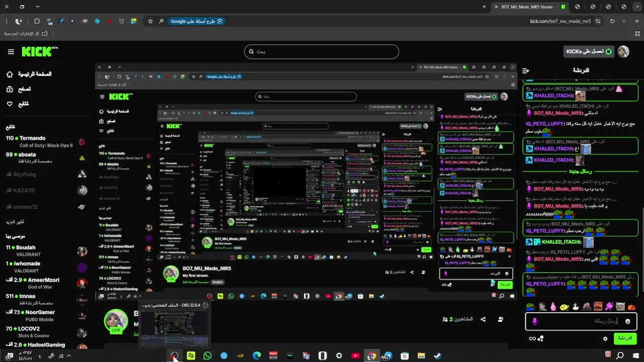Open NoorGamer recommended channel
Screen dimensions: 644x362
click(x=45, y=315)
